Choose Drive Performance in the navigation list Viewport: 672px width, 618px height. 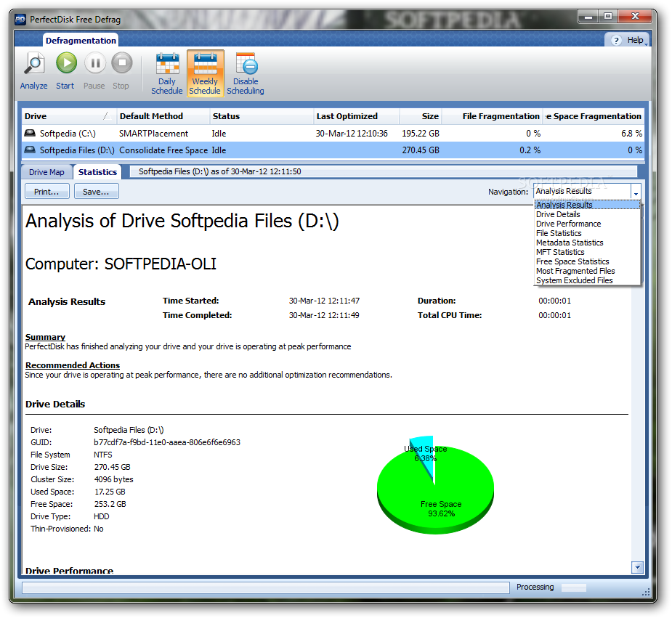587,224
